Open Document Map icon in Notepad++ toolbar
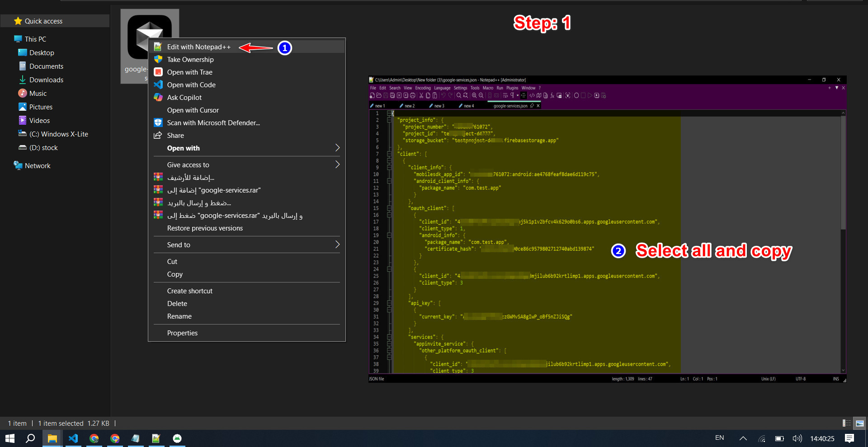 (538, 95)
